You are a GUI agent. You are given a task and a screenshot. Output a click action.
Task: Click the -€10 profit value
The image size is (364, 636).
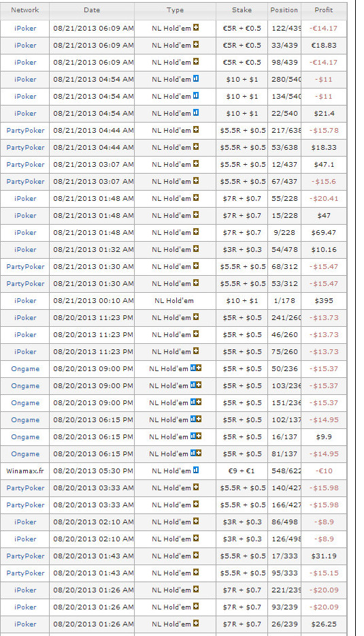pos(324,471)
